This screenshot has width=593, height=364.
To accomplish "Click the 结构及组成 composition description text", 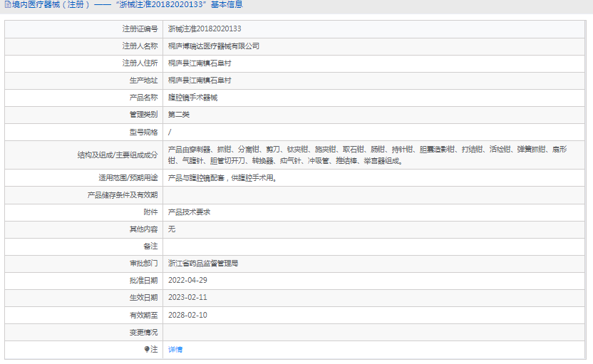I will coord(367,155).
